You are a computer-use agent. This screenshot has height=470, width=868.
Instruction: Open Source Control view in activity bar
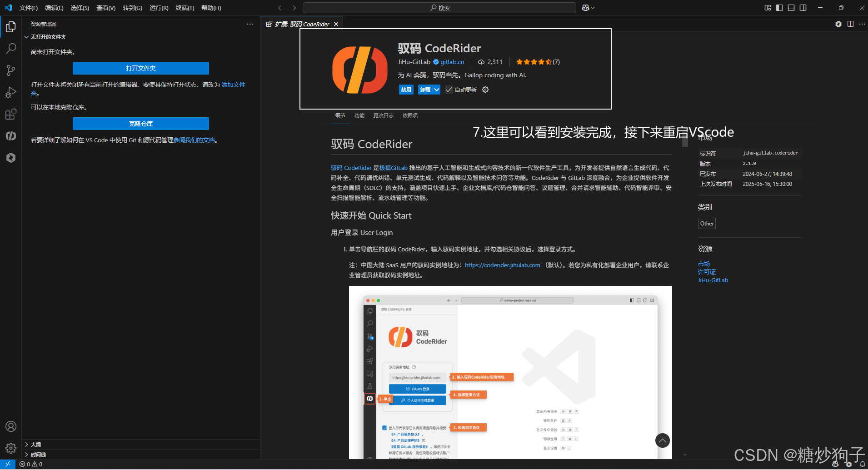coord(11,70)
